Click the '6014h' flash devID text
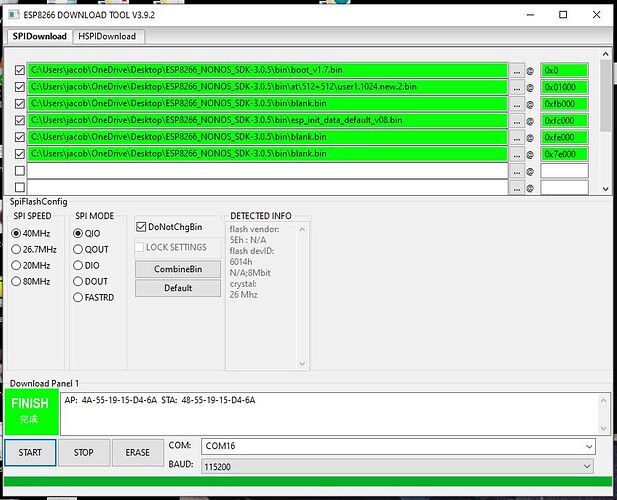Screen dimensions: 617x500 pyautogui.click(x=241, y=262)
